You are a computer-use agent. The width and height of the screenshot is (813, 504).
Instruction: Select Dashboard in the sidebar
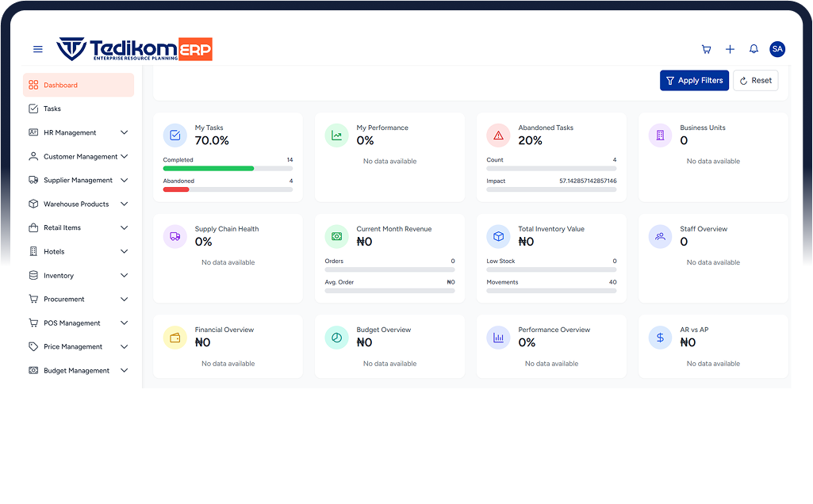coord(78,85)
